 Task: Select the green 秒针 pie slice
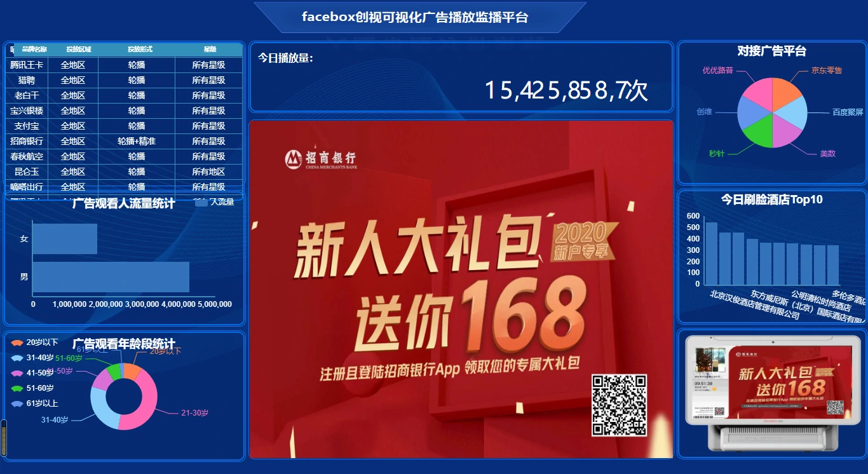[x=760, y=133]
